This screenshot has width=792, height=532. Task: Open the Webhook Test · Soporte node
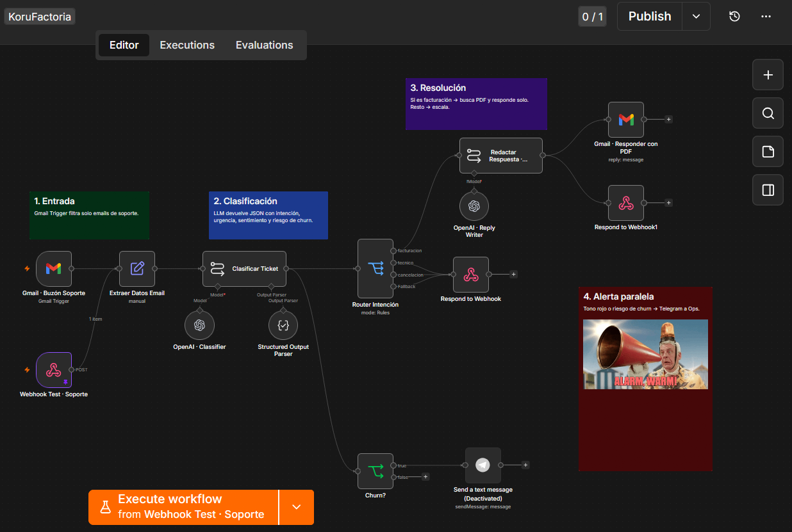point(54,369)
